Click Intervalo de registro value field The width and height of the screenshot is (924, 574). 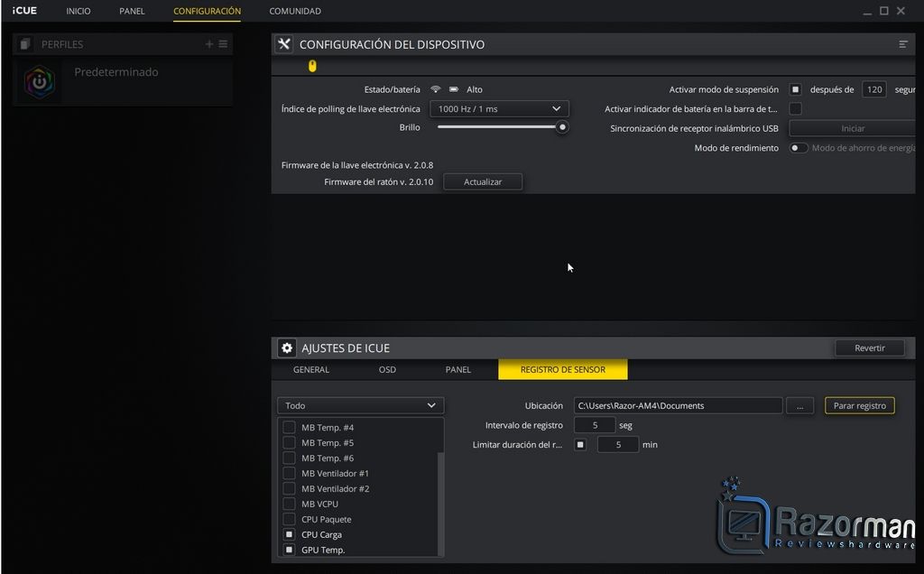pyautogui.click(x=595, y=425)
